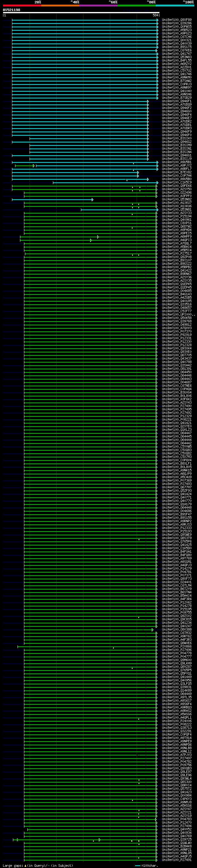Select hit label UniRef100_Q946F1
Viewport: 197px width, 868px height.
click(x=176, y=101)
